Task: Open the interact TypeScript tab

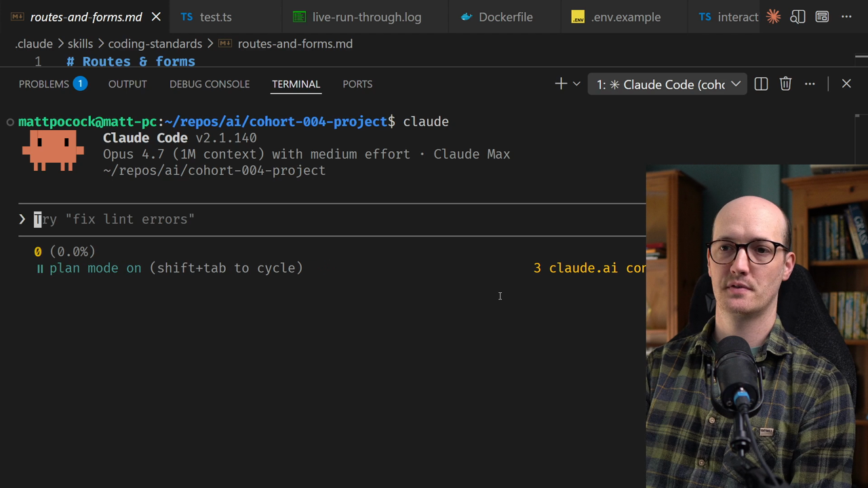Action: (x=728, y=17)
